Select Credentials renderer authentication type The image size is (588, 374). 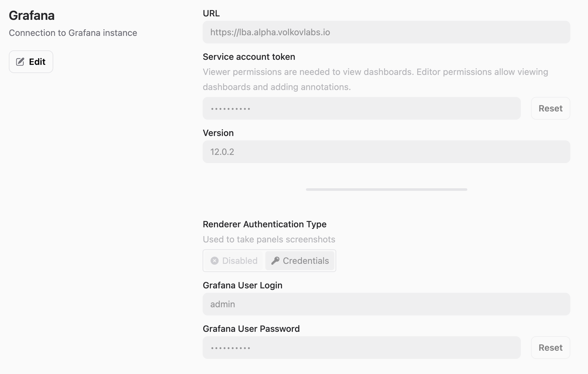(x=300, y=261)
